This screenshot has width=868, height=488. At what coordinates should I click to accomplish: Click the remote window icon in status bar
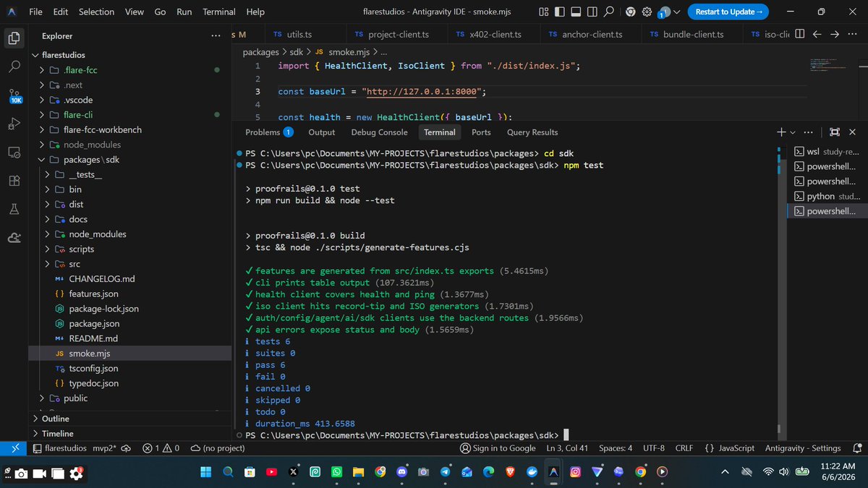[x=14, y=448]
